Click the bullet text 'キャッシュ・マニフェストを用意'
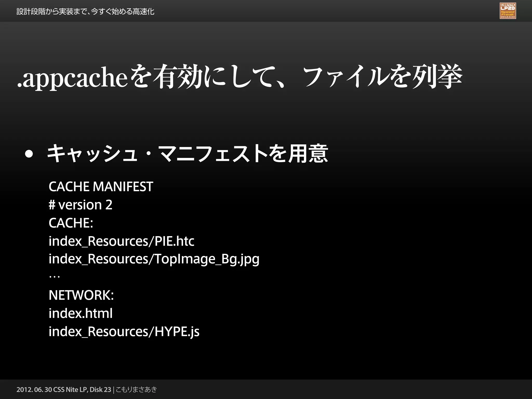The image size is (532, 399). [x=187, y=154]
